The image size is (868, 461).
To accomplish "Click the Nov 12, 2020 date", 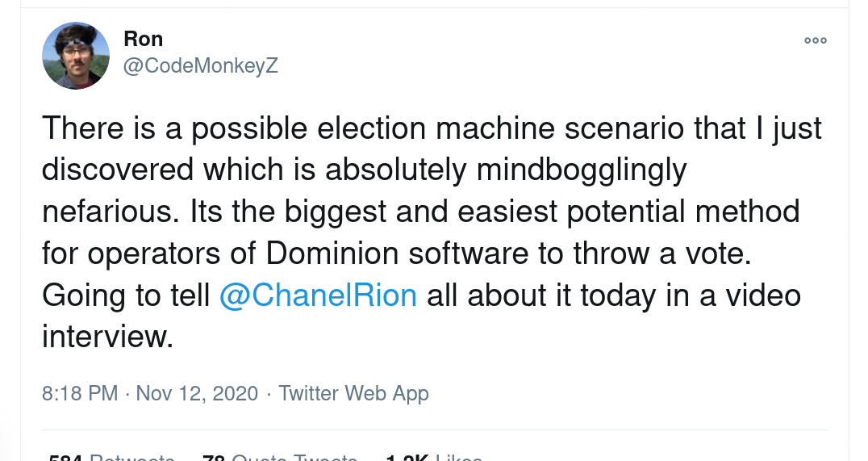I will (x=197, y=393).
